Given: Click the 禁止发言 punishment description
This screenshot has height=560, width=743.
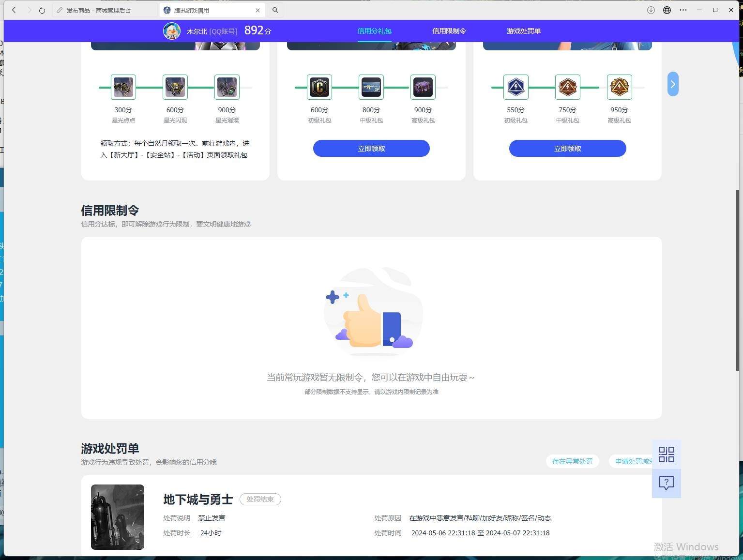Looking at the screenshot, I should tap(212, 518).
